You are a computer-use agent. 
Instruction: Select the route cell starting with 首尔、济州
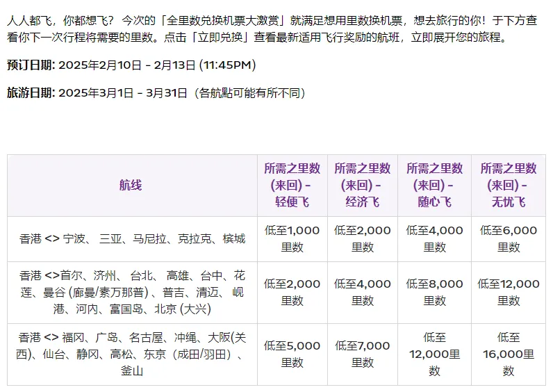[x=132, y=293]
